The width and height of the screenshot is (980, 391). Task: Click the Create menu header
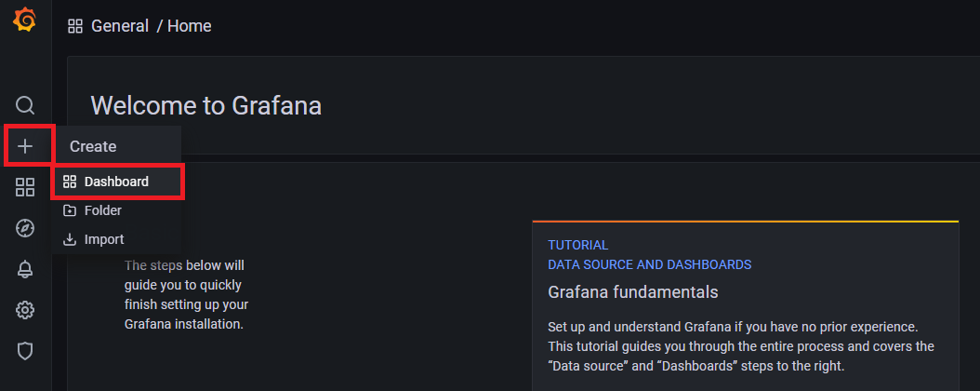(93, 146)
